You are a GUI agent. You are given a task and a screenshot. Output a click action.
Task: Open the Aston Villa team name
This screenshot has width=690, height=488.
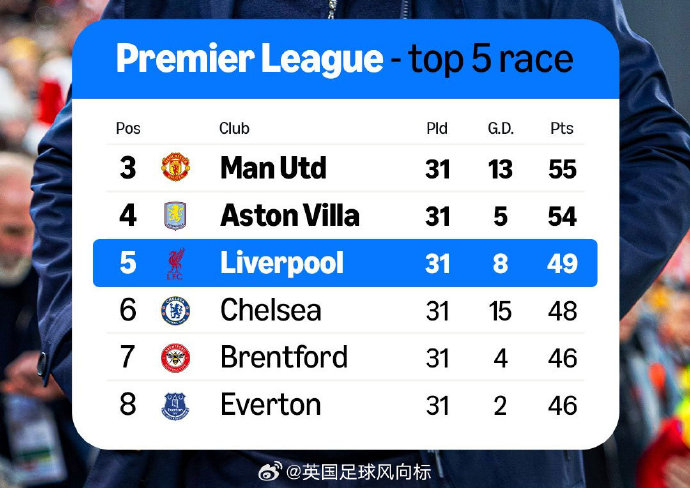[289, 215]
